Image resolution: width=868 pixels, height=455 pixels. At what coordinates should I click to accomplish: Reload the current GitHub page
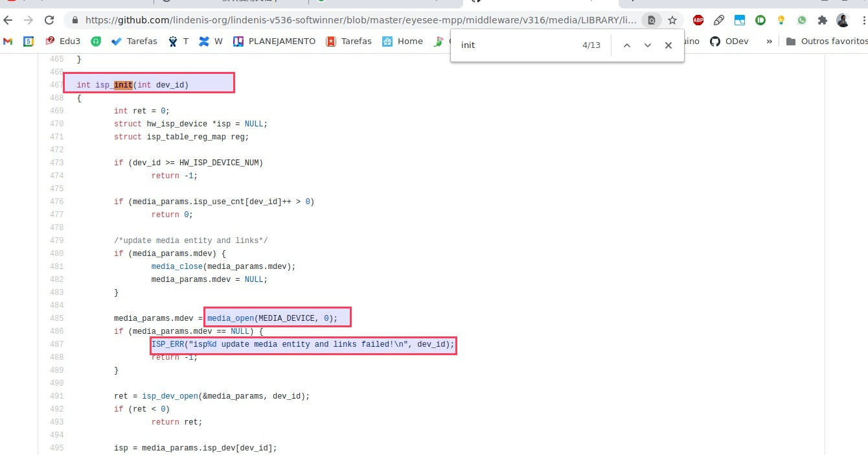[x=49, y=20]
